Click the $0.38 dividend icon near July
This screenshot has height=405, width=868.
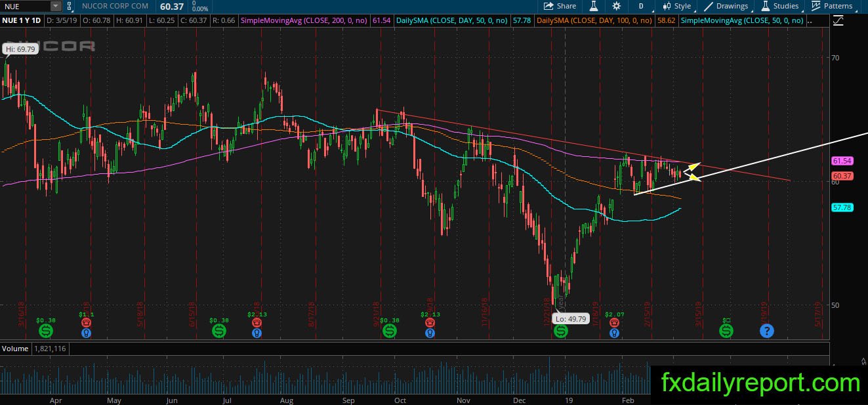pos(219,331)
